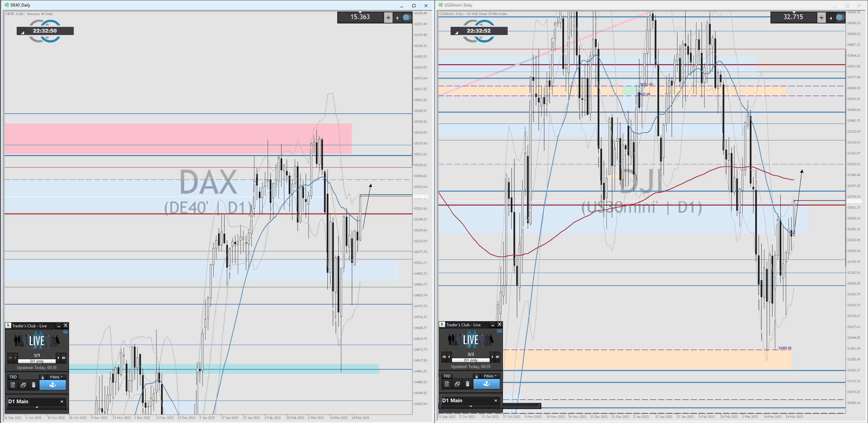Go to next analysis in the US30mini panel
This screenshot has width=868, height=423.
[x=492, y=357]
